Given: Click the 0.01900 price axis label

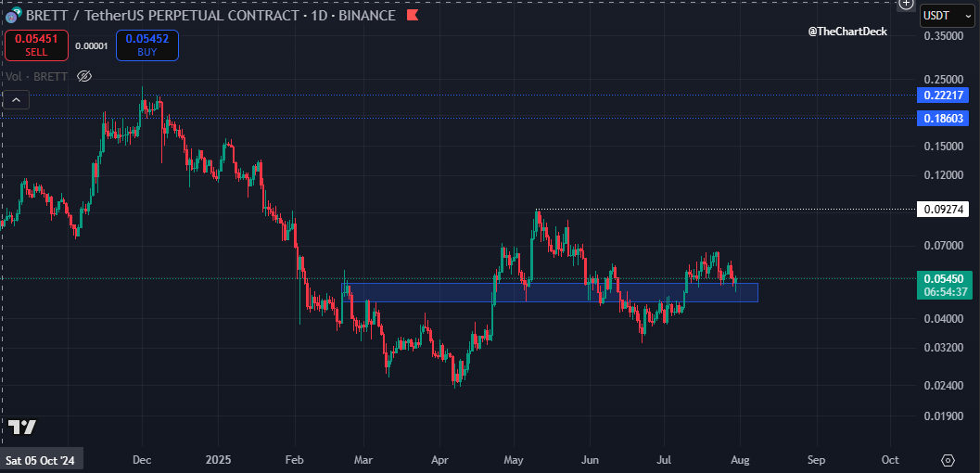Looking at the screenshot, I should (x=943, y=415).
